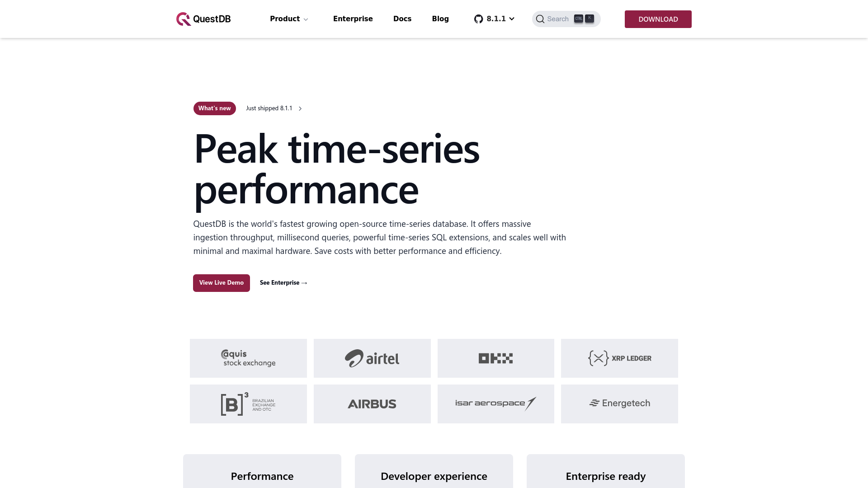Click the Isar Aerospace logo tile
The image size is (868, 488).
coord(495,404)
